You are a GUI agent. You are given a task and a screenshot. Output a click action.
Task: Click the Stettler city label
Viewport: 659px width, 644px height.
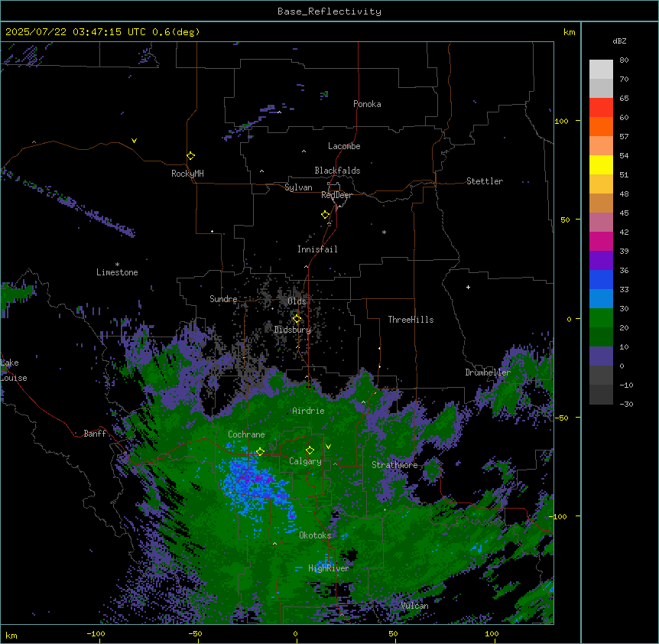(x=485, y=181)
